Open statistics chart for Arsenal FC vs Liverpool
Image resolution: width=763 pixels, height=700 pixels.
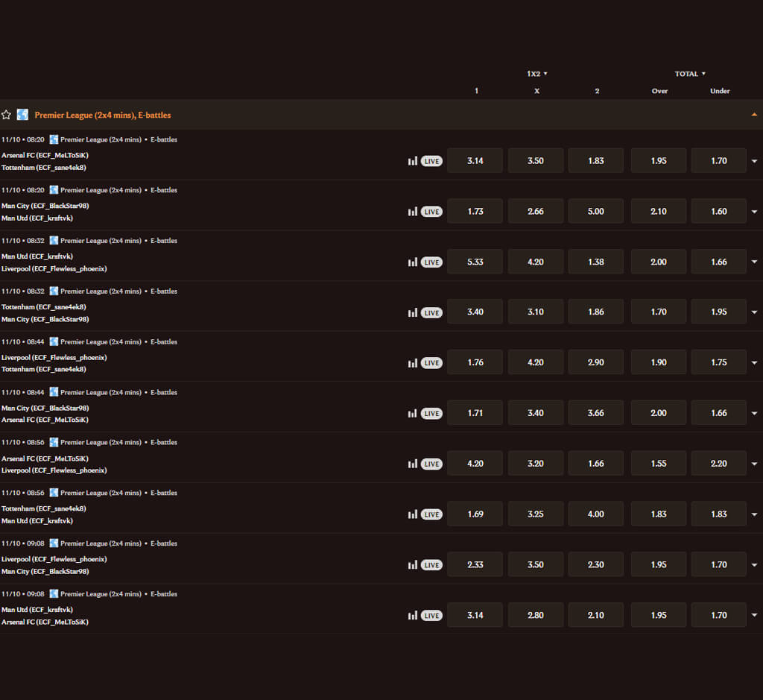click(413, 464)
